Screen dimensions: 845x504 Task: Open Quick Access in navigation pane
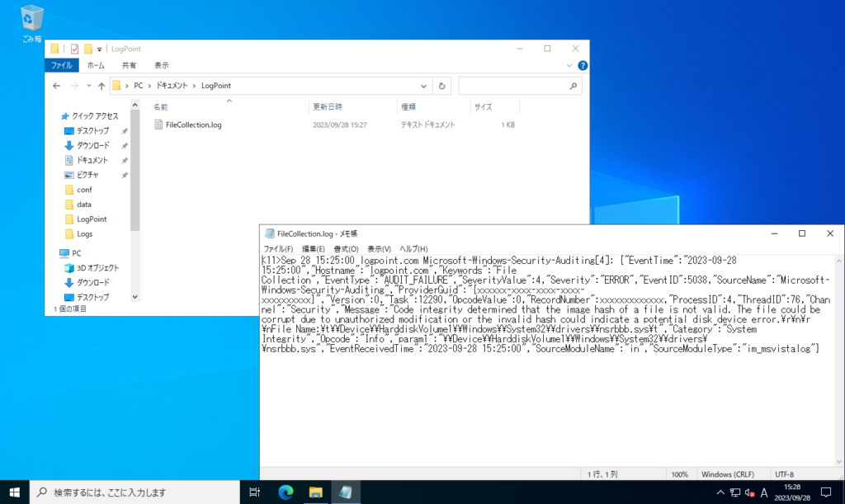point(89,115)
